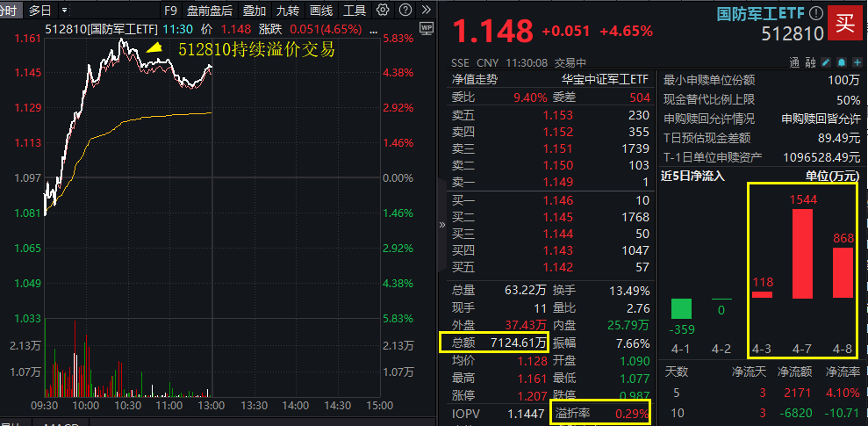Click the WP monitor icon on chart

coord(427,28)
